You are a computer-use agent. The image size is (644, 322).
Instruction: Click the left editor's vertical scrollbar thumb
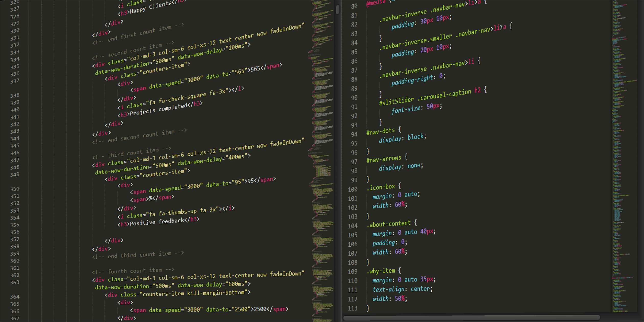coord(338,9)
